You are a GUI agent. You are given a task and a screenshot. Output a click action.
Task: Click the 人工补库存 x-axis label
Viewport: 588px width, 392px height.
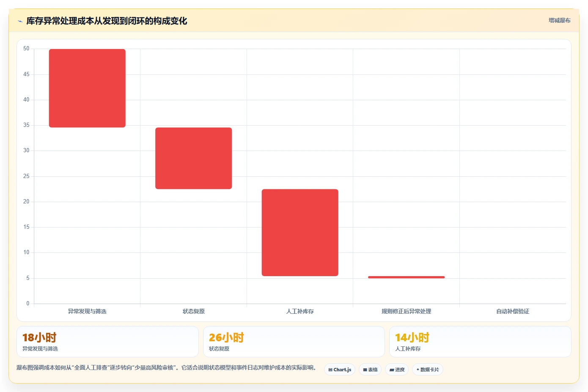tap(300, 311)
